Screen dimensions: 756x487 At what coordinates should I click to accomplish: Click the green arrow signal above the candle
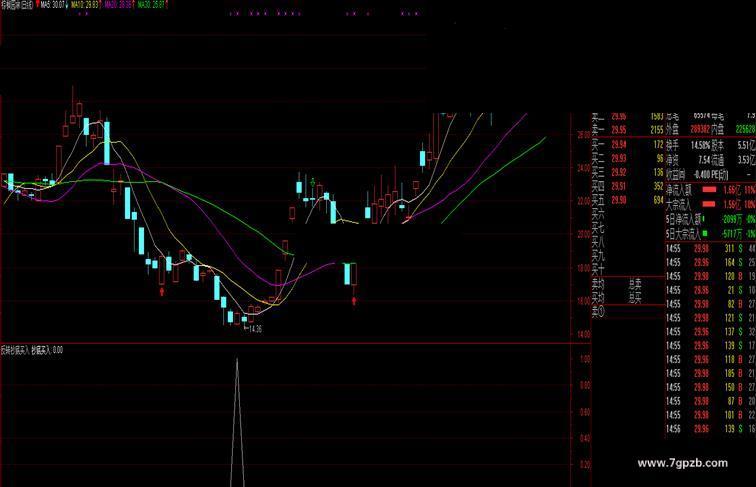tap(313, 183)
